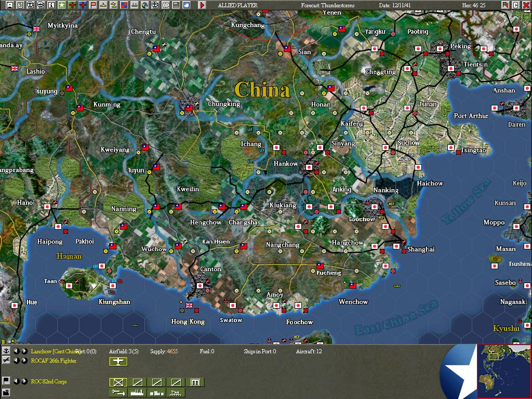532x399 pixels.
Task: Click the red and blue squares icon
Action: coord(124,5)
